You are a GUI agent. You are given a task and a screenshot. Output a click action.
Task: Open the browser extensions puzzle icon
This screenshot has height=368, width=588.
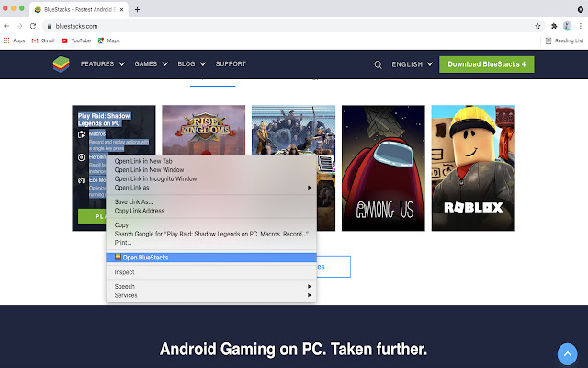(x=553, y=26)
